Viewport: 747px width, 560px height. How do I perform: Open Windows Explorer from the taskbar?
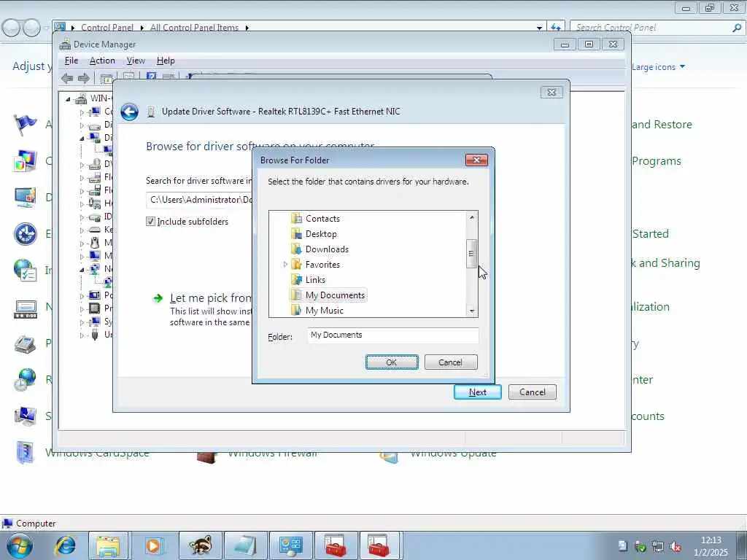[108, 545]
